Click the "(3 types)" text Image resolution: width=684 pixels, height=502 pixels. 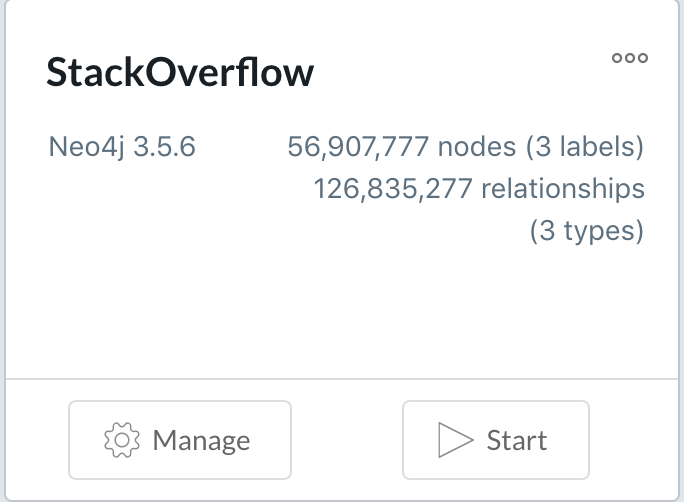click(585, 231)
